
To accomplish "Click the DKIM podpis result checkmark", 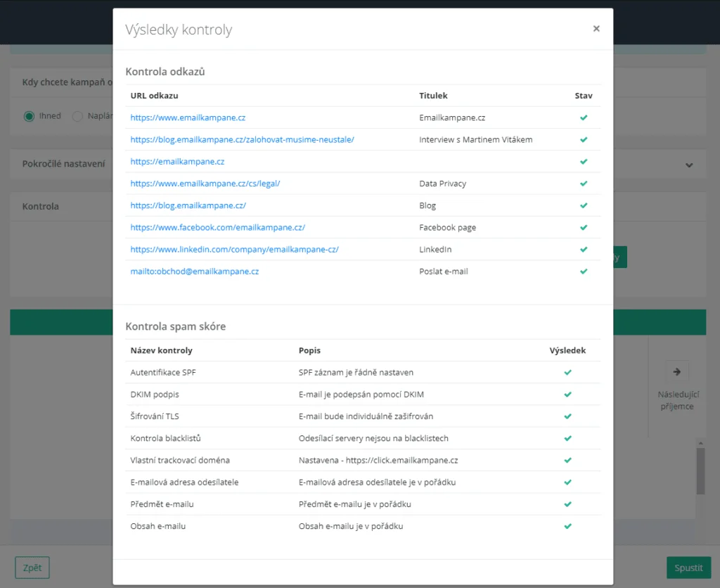I will coord(568,395).
